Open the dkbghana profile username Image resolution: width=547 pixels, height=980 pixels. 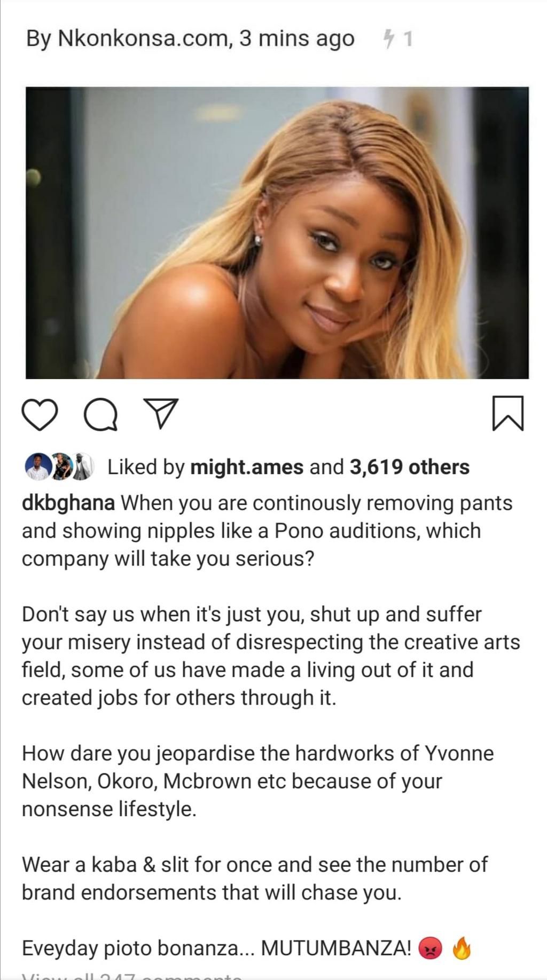[68, 503]
